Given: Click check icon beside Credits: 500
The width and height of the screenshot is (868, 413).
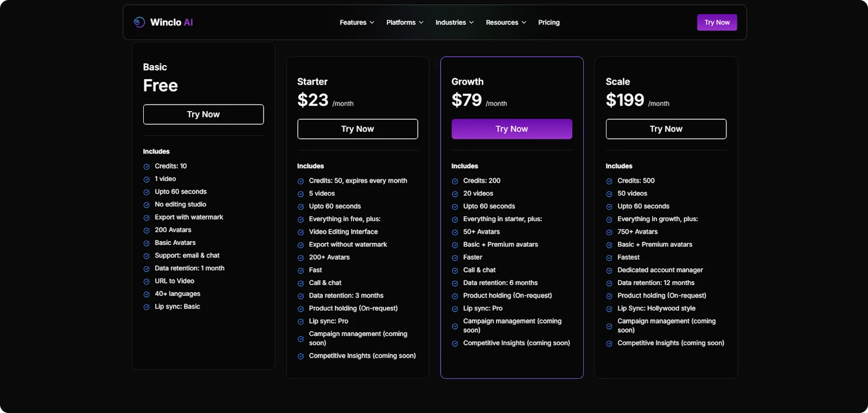Looking at the screenshot, I should pyautogui.click(x=609, y=182).
